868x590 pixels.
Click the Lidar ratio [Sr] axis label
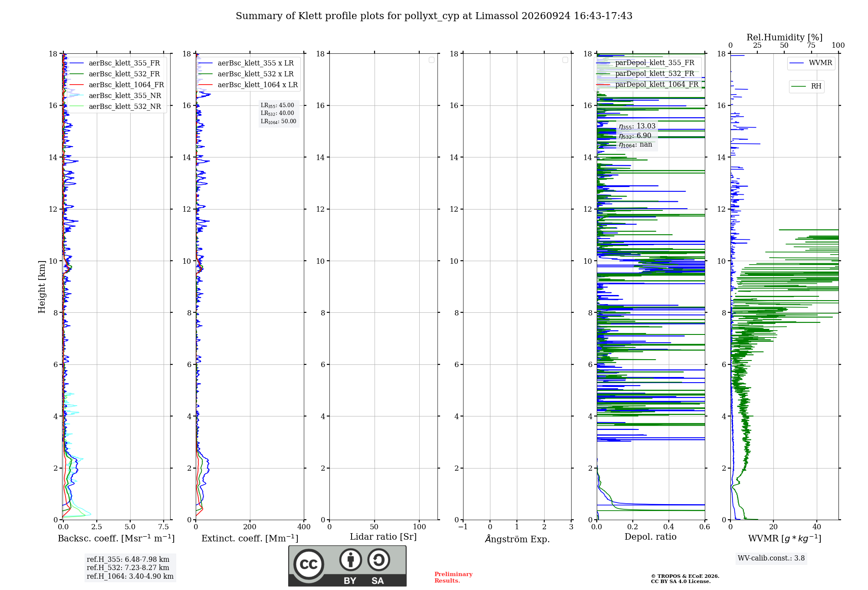tap(383, 537)
